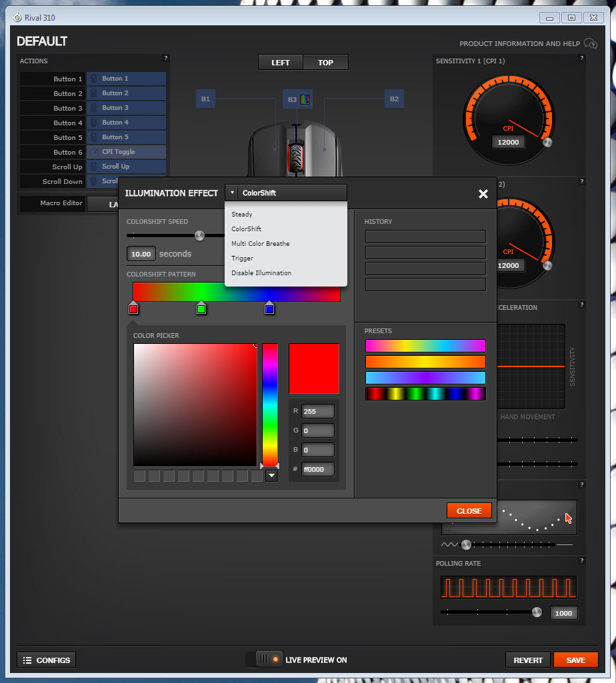The width and height of the screenshot is (616, 683).
Task: Click the G value input field
Action: (318, 430)
